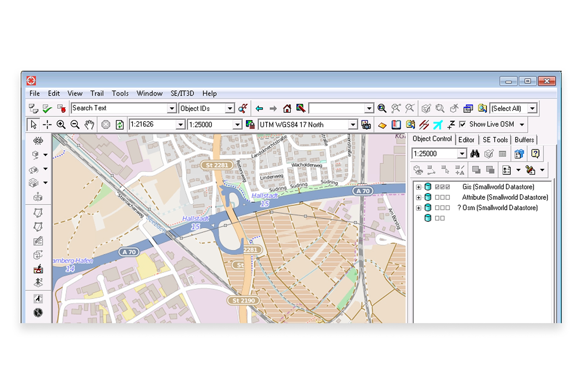The image size is (582, 392).
Task: Select the arrow pointer tool
Action: coord(33,125)
